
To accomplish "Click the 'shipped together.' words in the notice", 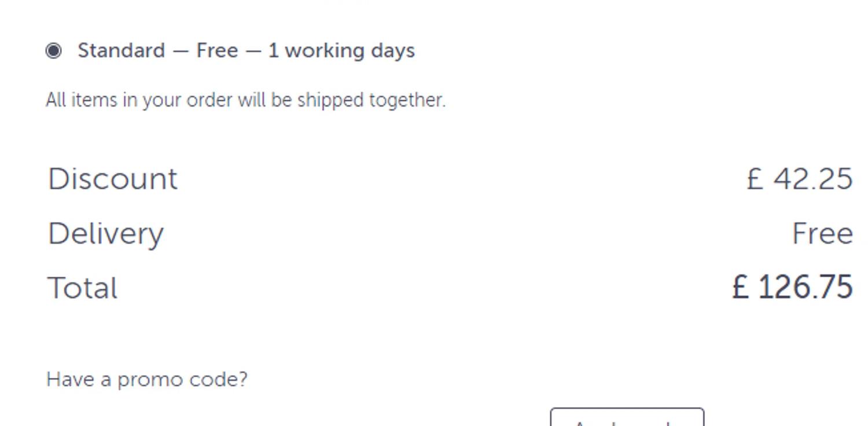I will point(371,100).
